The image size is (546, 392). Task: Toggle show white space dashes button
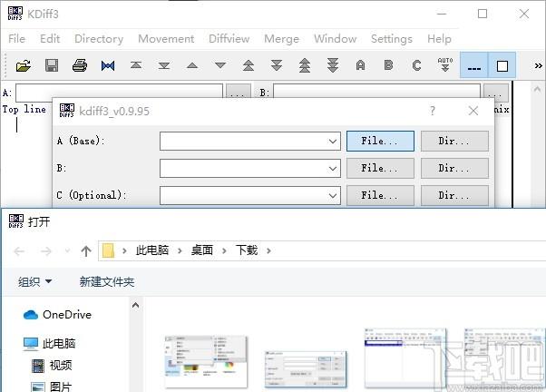[x=474, y=65]
